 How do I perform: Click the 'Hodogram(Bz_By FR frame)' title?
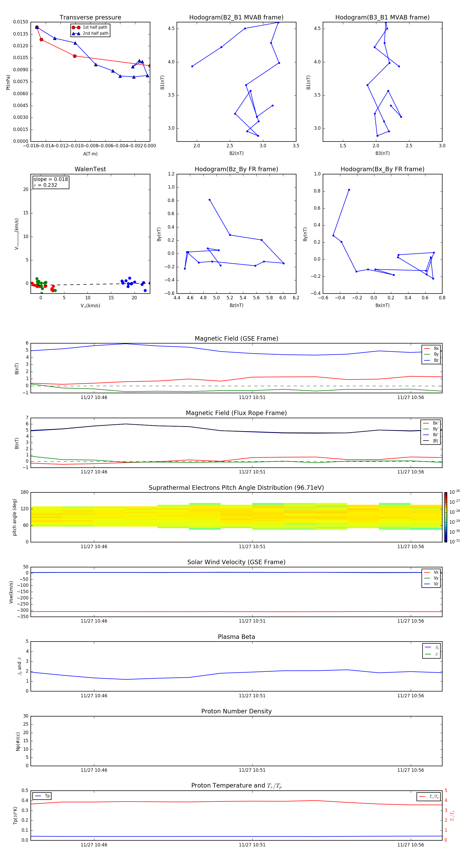[236, 169]
